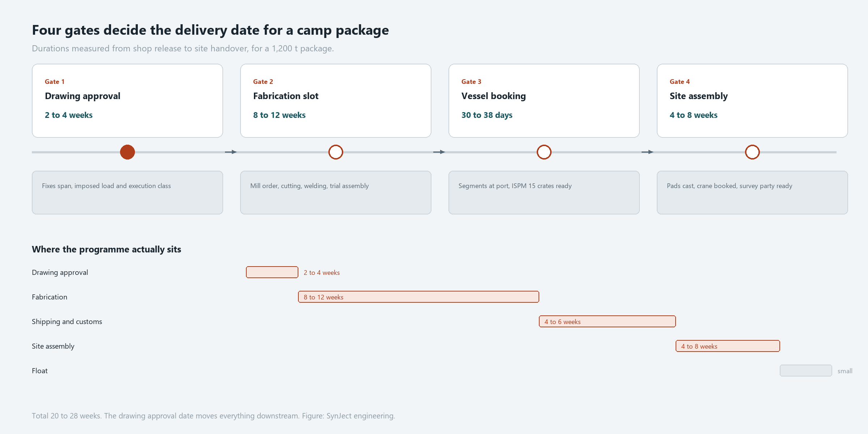Screen dimensions: 868x434
Task: Open the Site assembly gate card
Action: [752, 101]
